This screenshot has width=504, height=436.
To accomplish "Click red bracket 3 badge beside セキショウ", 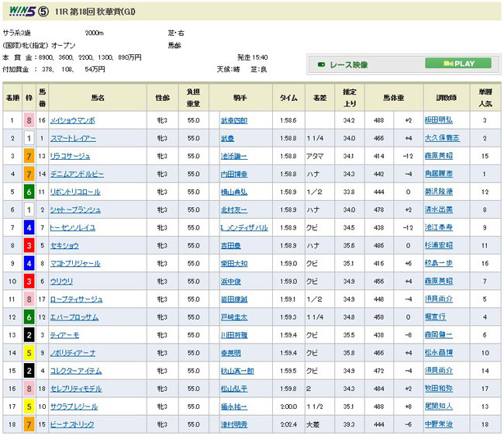I will point(29,246).
